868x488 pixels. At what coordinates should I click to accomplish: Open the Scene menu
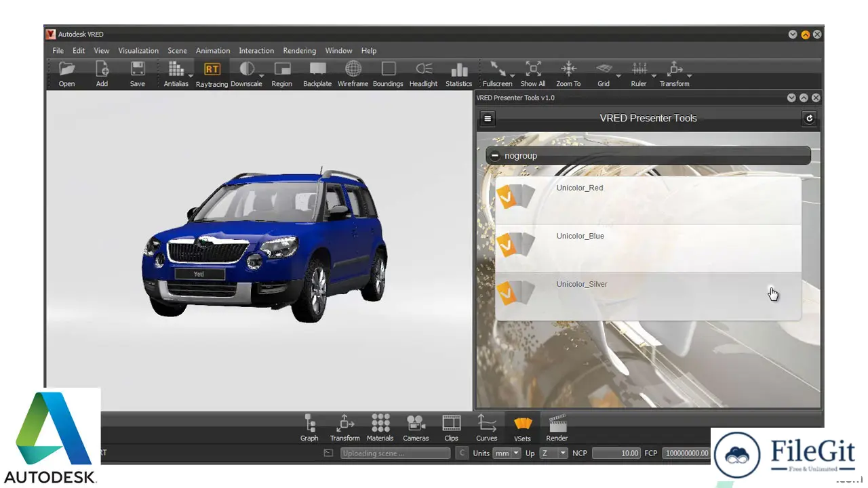[177, 51]
